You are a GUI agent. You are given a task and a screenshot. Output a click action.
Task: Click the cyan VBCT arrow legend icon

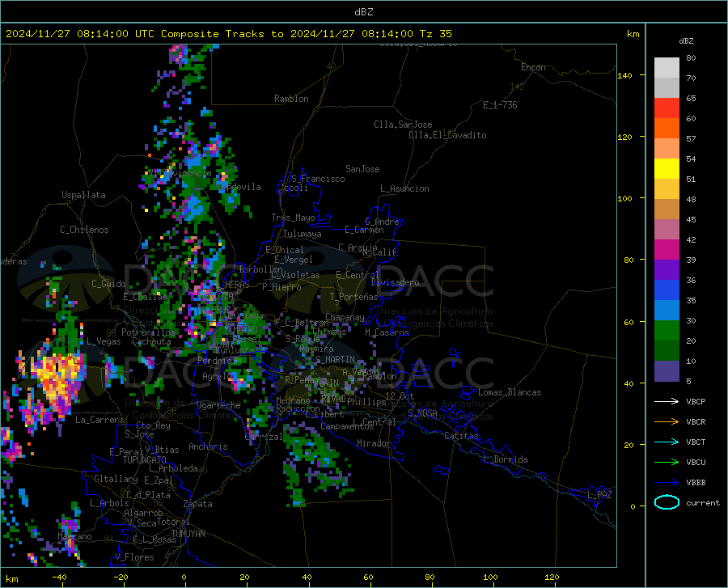click(x=667, y=442)
